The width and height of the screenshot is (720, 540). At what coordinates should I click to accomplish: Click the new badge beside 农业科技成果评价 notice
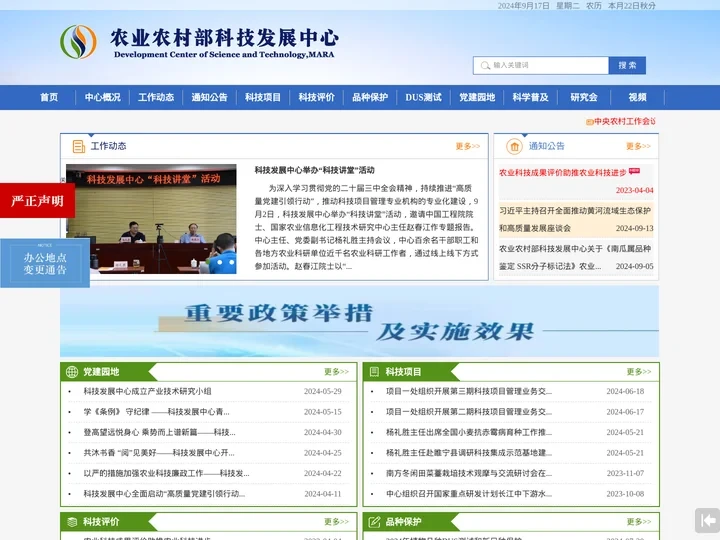(x=634, y=171)
